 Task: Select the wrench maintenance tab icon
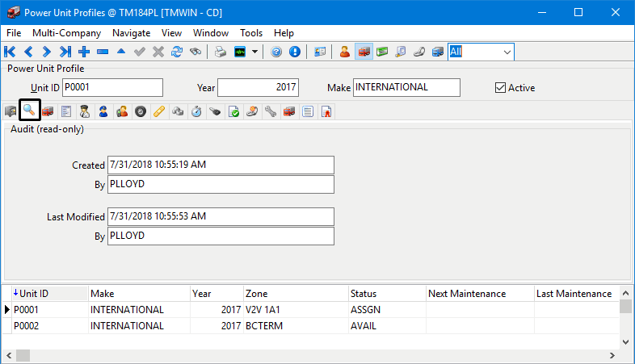point(271,111)
